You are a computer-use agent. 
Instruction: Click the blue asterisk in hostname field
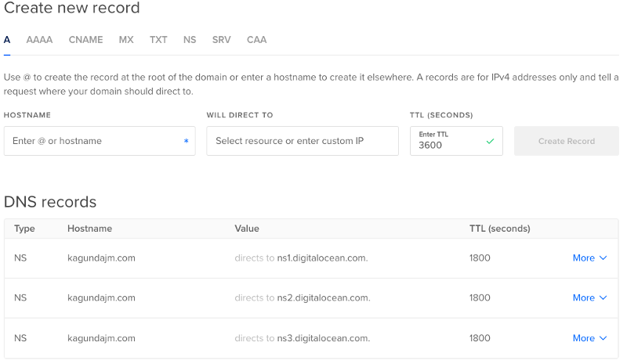click(x=186, y=141)
